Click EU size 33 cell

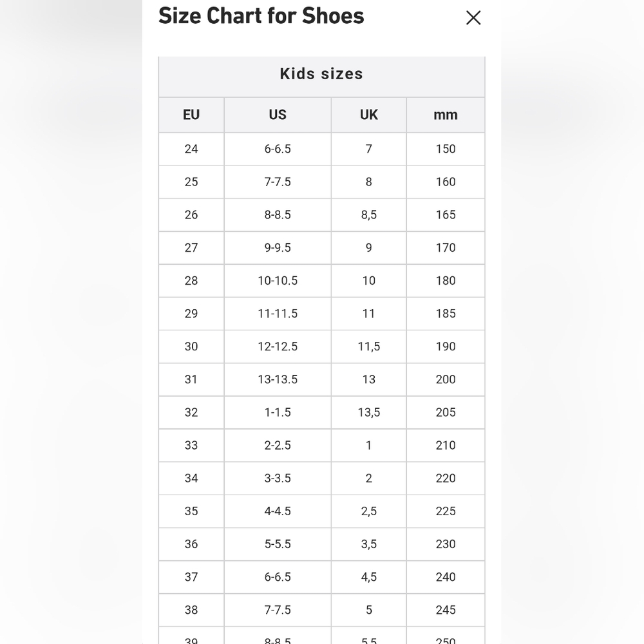coord(191,445)
